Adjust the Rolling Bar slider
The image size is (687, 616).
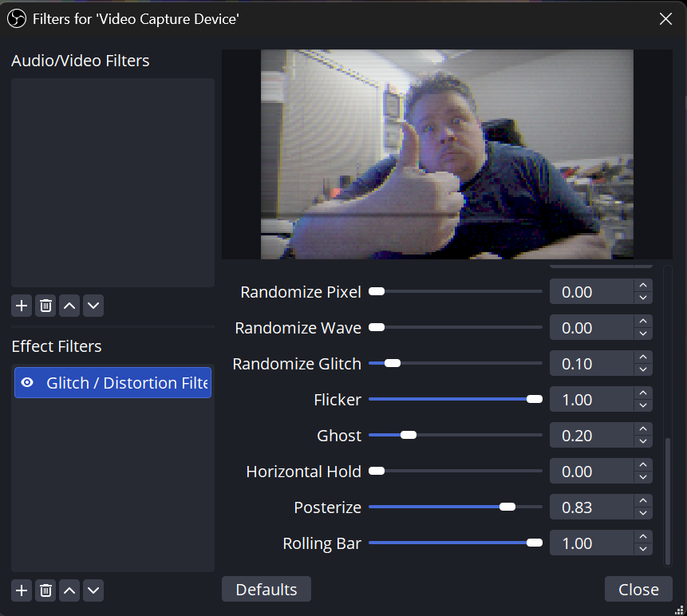(x=456, y=543)
